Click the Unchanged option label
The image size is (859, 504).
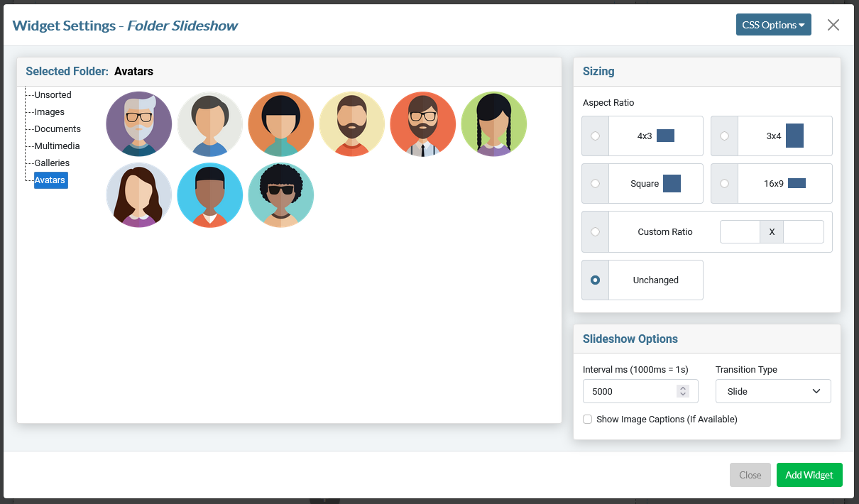click(656, 280)
